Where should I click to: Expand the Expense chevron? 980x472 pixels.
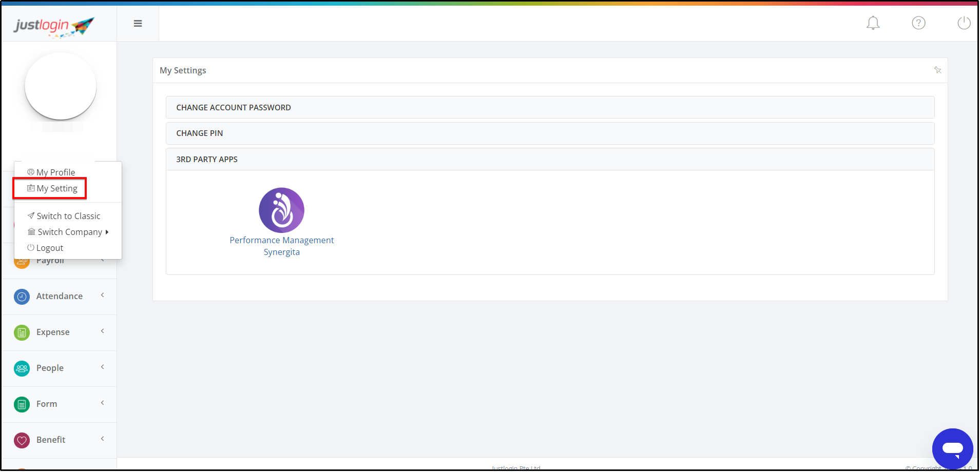103,331
